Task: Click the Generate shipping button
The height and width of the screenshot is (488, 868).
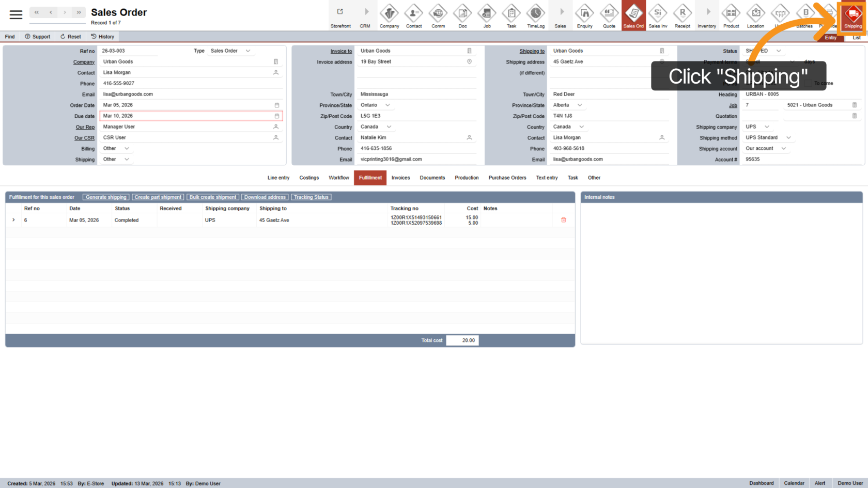Action: pos(106,197)
